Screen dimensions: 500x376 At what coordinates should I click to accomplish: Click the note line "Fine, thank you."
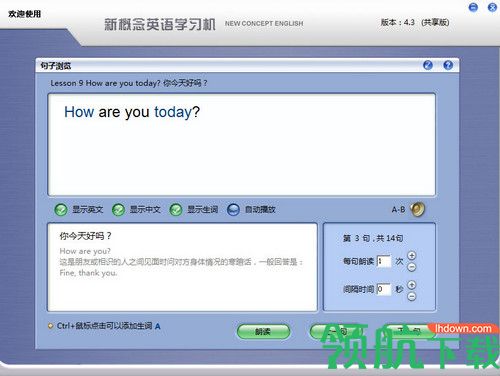pyautogui.click(x=88, y=273)
